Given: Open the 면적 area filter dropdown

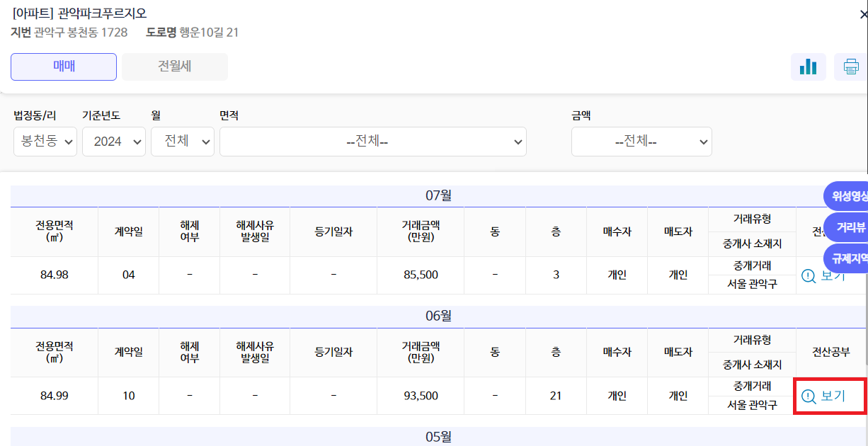Looking at the screenshot, I should tap(373, 141).
